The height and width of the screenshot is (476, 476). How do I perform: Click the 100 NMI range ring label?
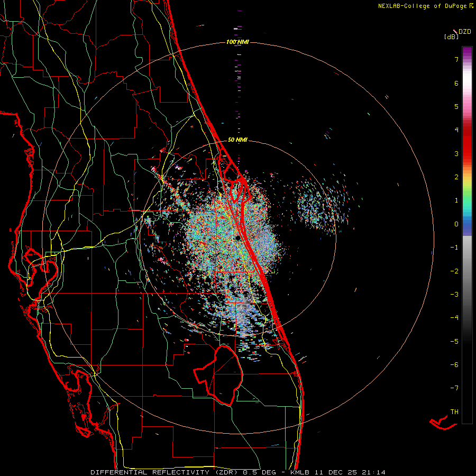pos(237,42)
